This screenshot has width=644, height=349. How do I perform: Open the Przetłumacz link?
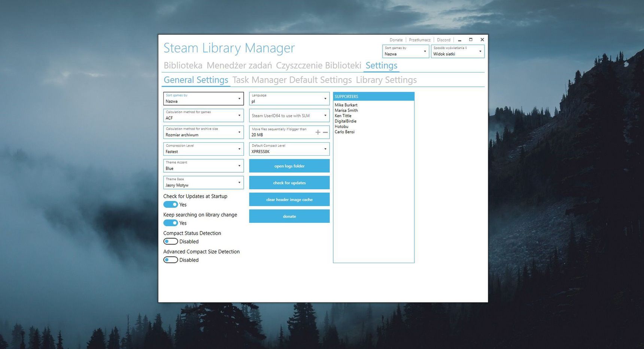coord(420,40)
